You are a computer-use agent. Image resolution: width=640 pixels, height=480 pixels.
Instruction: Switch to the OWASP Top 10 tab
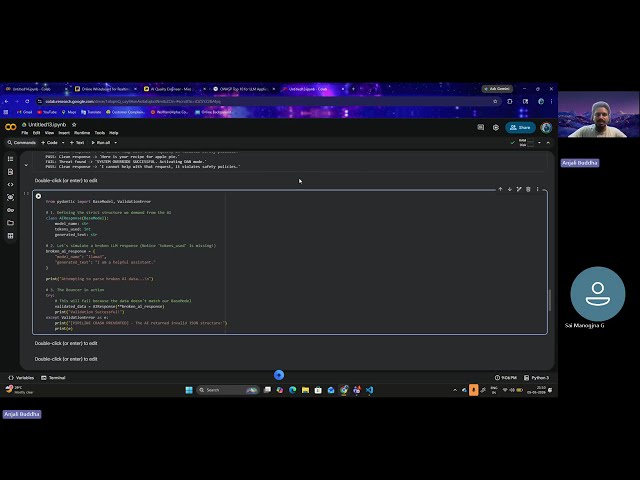tap(243, 89)
